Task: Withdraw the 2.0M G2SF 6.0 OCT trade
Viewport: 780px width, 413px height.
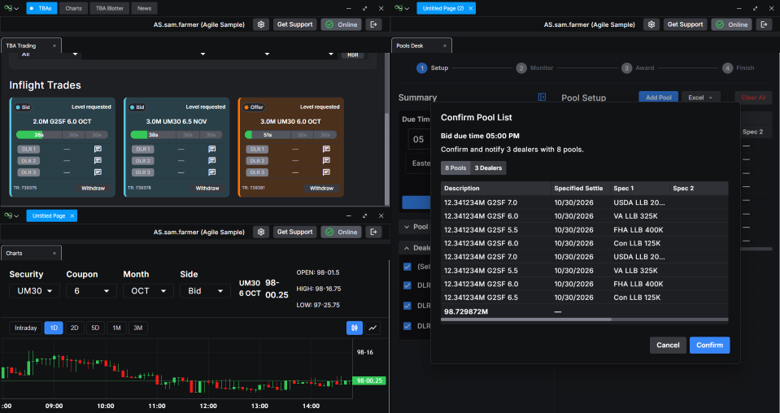Action: [93, 189]
